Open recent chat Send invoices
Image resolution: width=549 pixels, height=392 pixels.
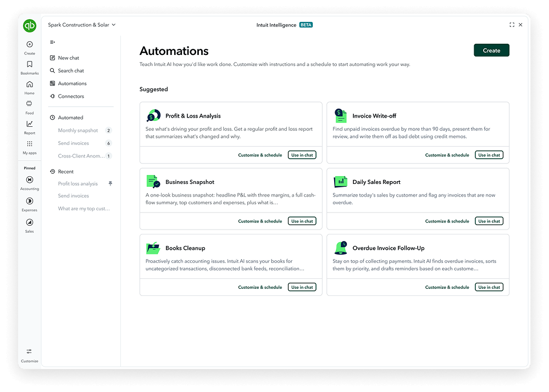coord(74,196)
